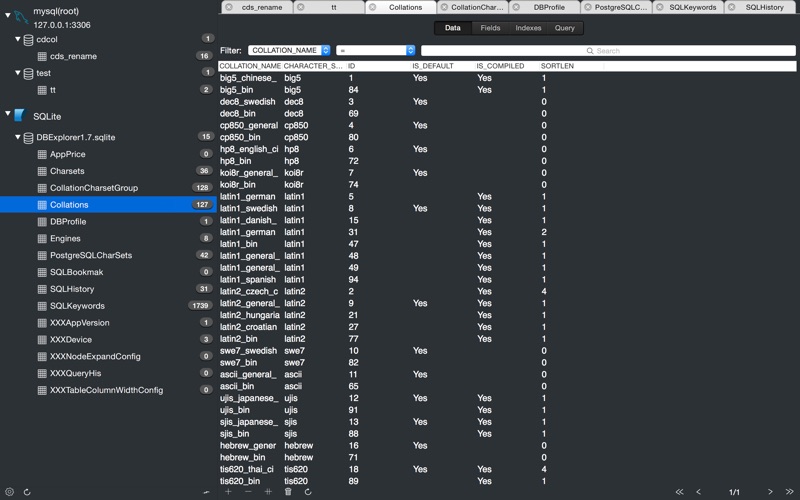Image resolution: width=800 pixels, height=500 pixels.
Task: Select the tt table in sidebar
Action: [x=108, y=90]
